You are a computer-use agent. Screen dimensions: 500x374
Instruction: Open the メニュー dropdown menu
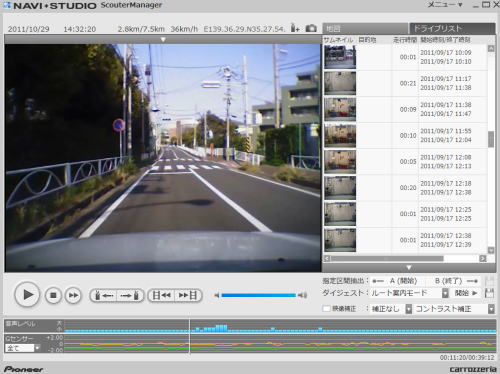445,5
